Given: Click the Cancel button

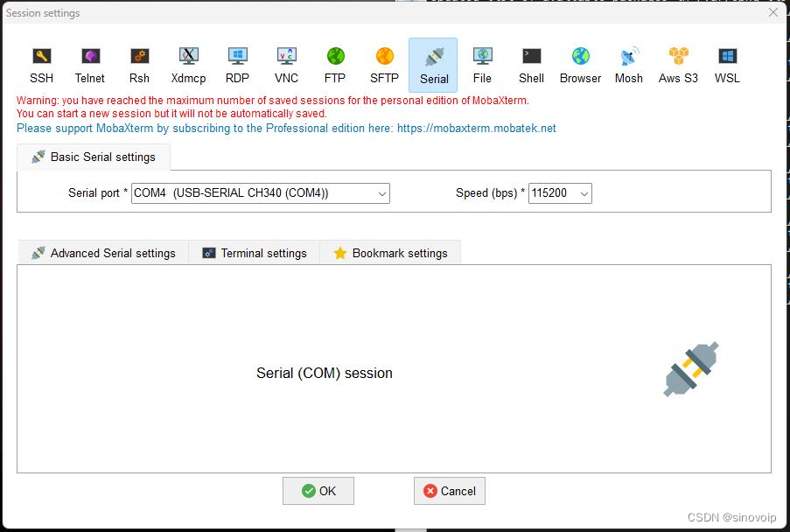Looking at the screenshot, I should coord(450,491).
